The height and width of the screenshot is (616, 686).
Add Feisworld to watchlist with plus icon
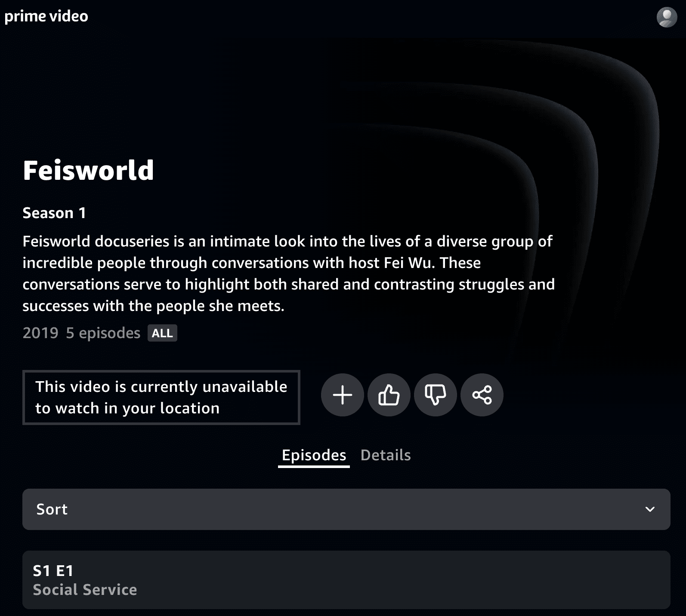343,395
